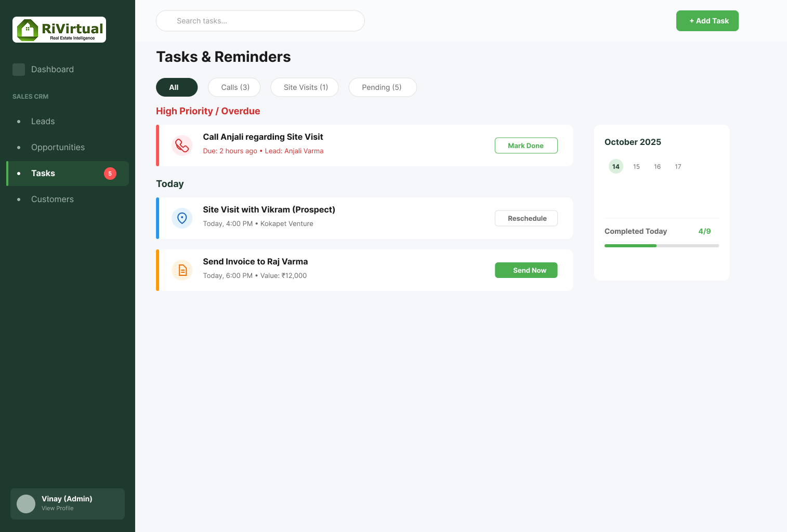
Task: Select the All filter tab
Action: 177,87
